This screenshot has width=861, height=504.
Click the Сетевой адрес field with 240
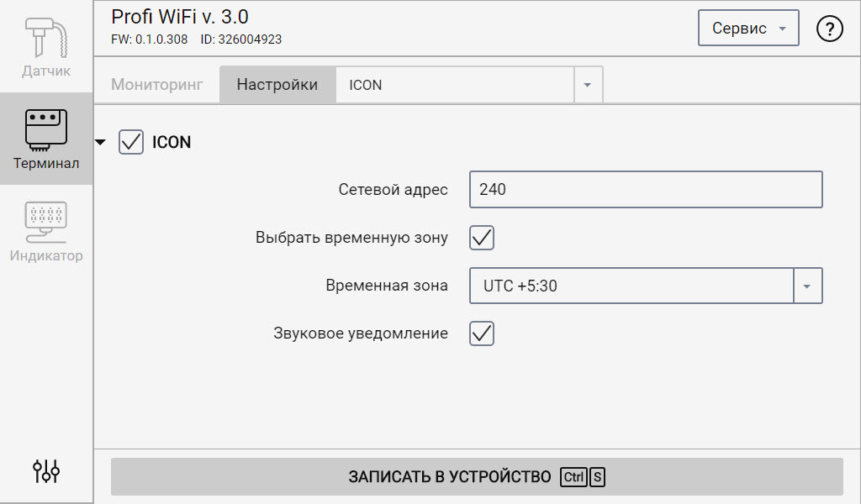646,189
